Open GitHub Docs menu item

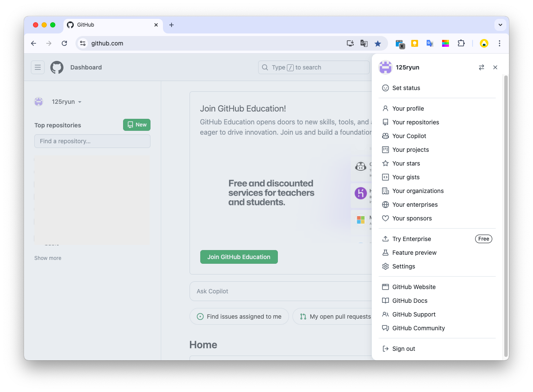pyautogui.click(x=437, y=301)
